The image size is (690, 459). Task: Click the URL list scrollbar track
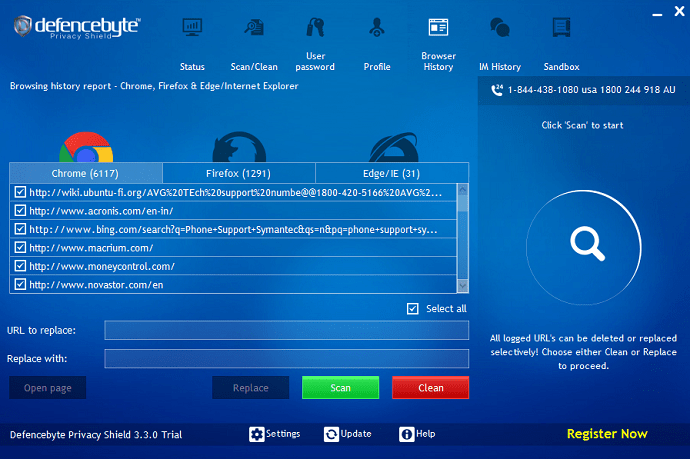(x=462, y=246)
